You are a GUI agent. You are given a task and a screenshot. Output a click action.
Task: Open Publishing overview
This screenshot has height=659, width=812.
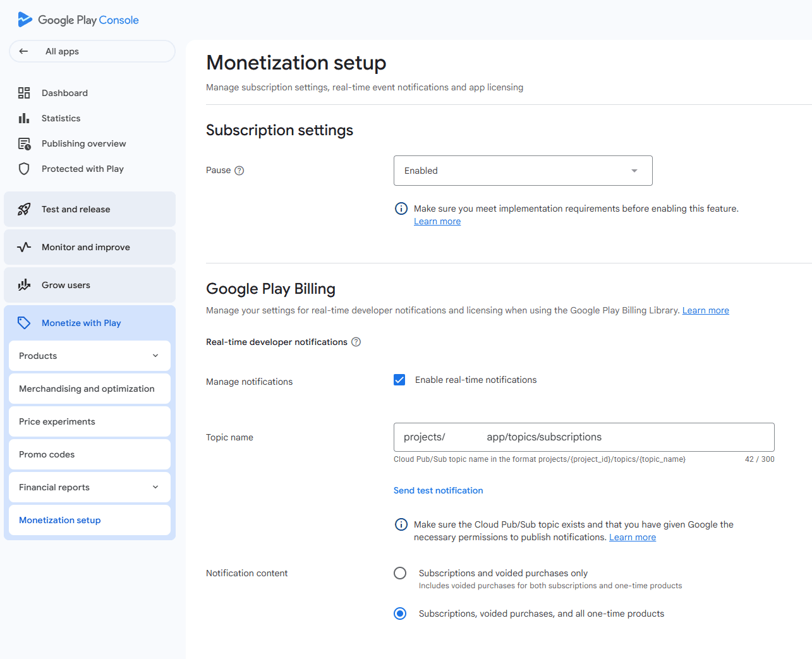click(x=83, y=143)
